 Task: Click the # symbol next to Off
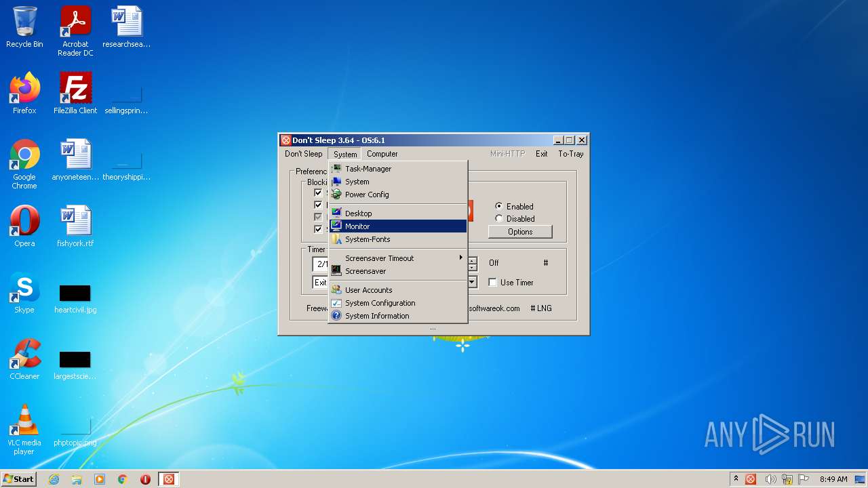click(x=546, y=263)
